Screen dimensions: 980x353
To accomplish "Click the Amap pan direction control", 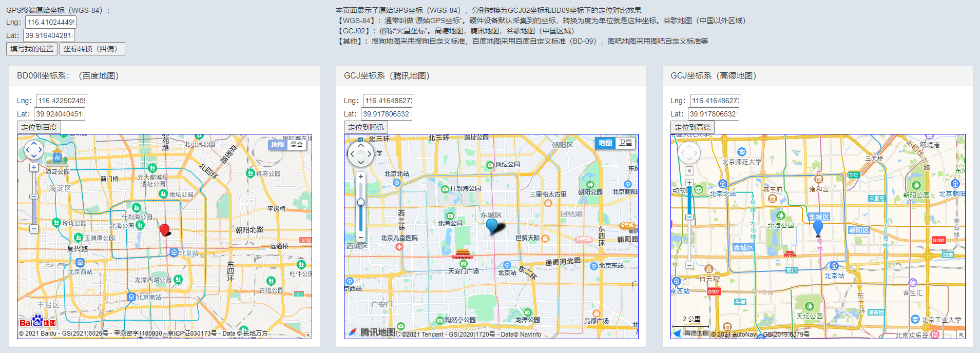I will (689, 152).
